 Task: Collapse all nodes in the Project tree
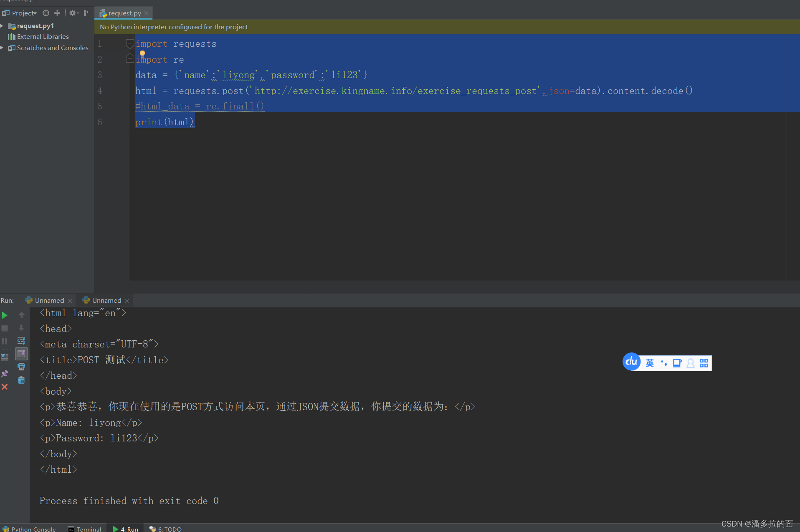[57, 13]
